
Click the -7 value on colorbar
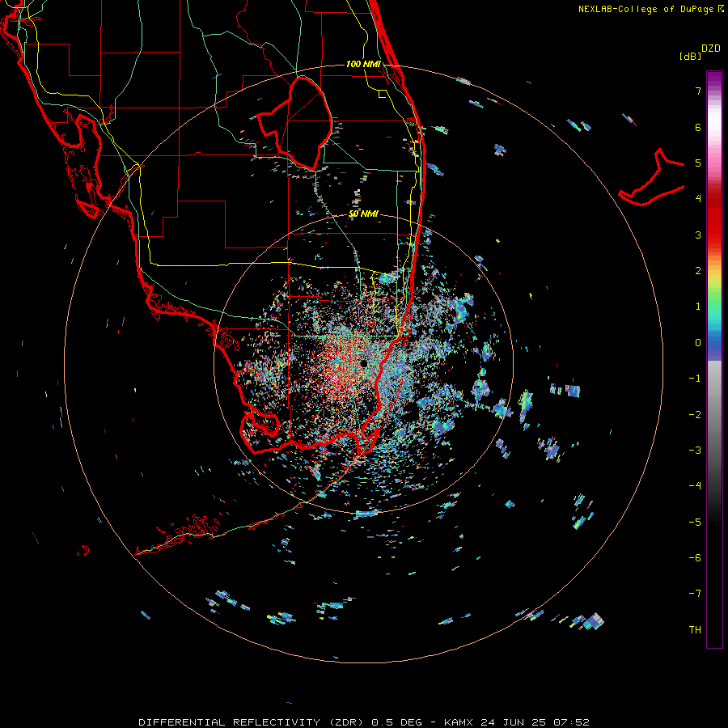click(695, 594)
